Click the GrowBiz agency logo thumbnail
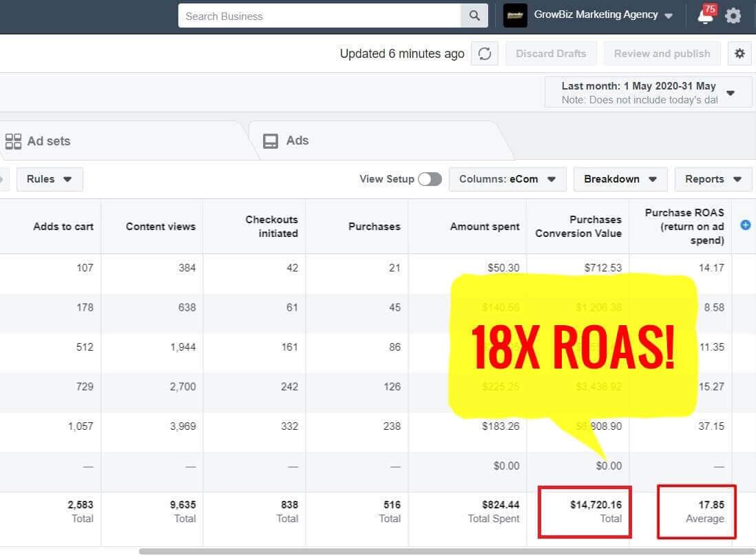 [x=515, y=15]
